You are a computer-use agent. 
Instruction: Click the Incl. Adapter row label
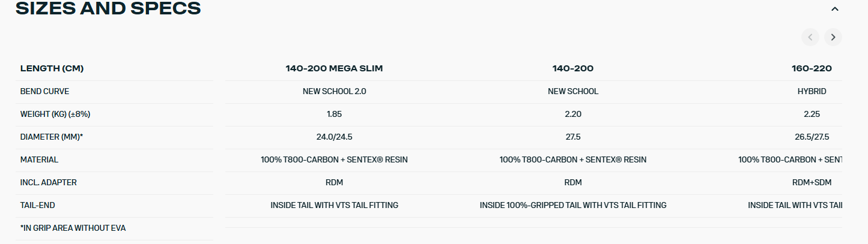[49, 182]
